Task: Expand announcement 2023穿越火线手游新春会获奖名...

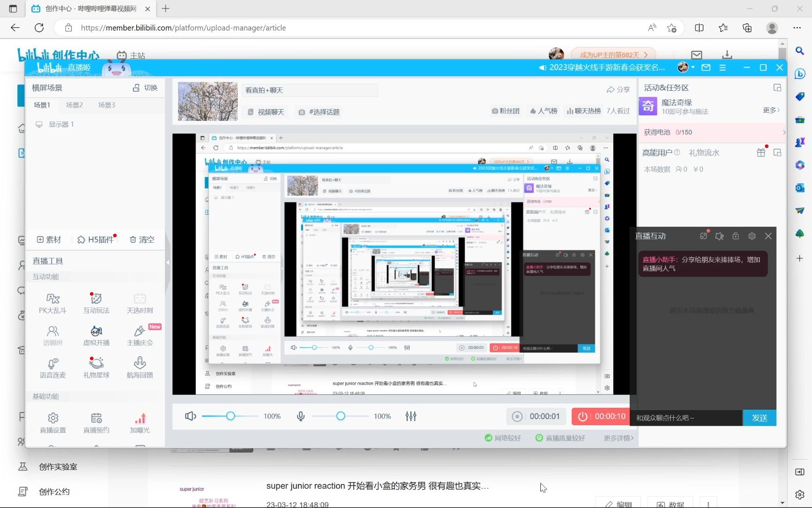Action: click(x=602, y=67)
